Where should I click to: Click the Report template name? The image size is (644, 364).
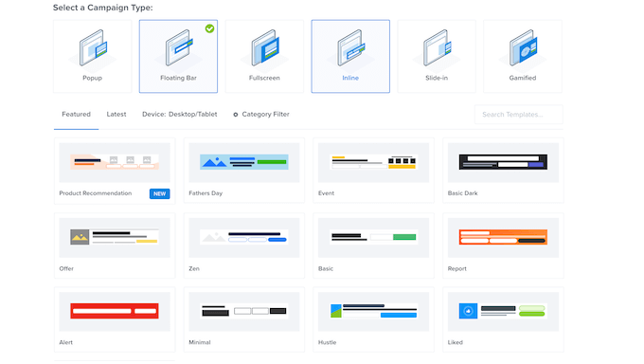[x=457, y=268]
